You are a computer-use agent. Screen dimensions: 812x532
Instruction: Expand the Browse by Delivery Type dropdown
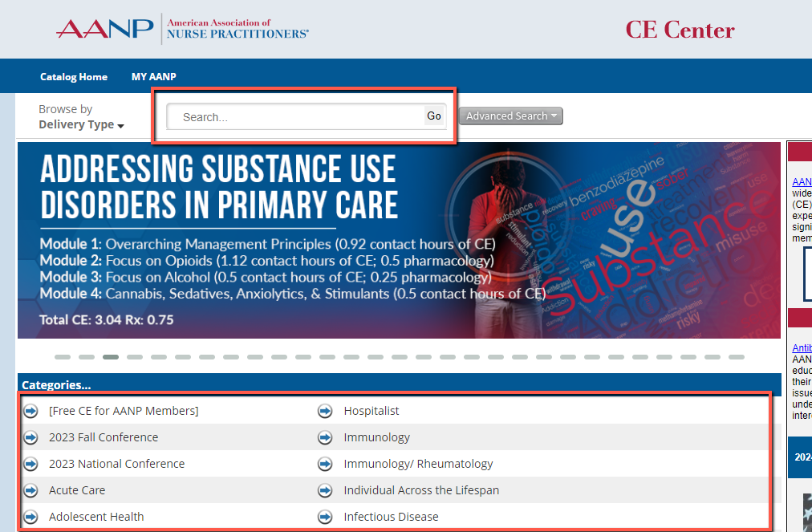(x=81, y=117)
